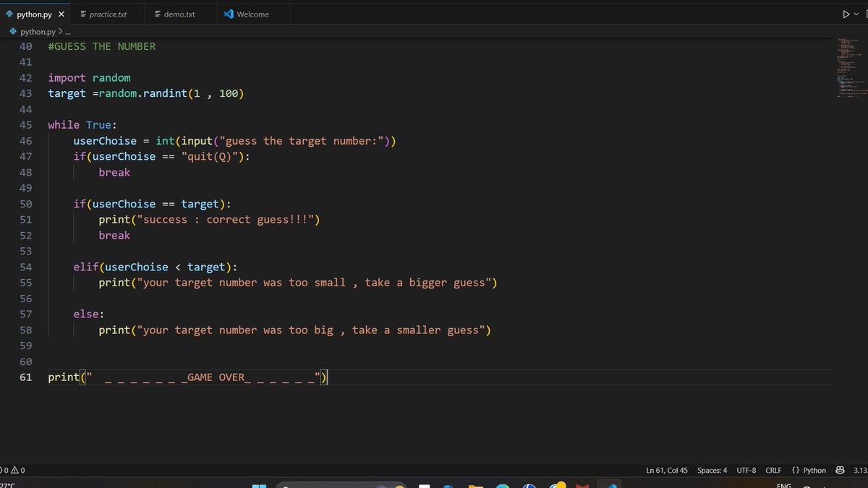Screen dimensions: 868x488
Task: Click the "take a bigger guess" print line
Action: 298,283
